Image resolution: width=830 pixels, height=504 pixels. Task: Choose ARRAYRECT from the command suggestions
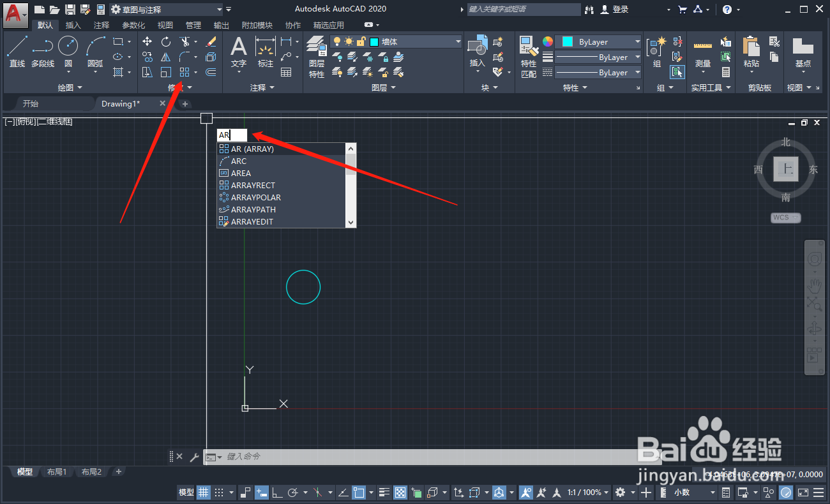tap(282, 185)
